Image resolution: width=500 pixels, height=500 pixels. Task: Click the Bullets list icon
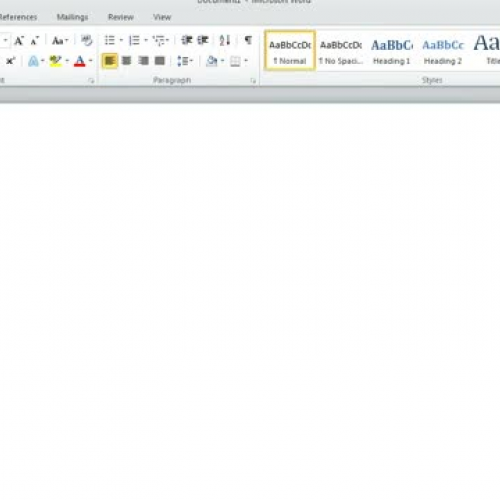(110, 40)
